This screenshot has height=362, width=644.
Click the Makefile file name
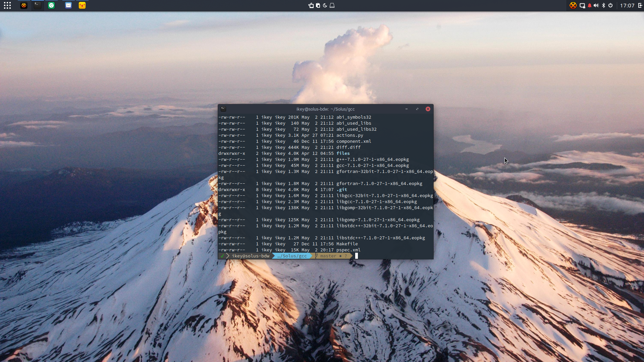click(347, 244)
